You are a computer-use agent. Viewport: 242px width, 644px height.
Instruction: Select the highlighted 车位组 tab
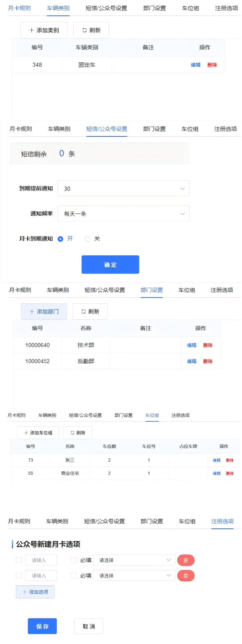pyautogui.click(x=152, y=415)
